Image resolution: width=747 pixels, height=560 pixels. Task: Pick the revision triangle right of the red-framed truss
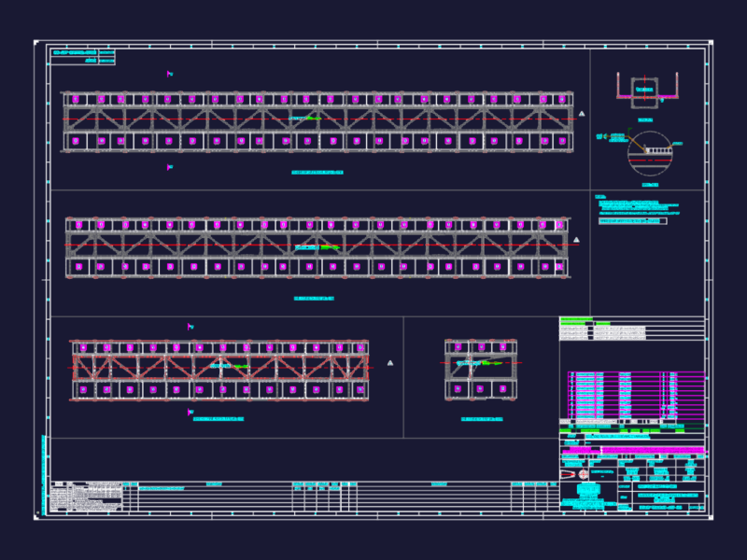pos(390,363)
